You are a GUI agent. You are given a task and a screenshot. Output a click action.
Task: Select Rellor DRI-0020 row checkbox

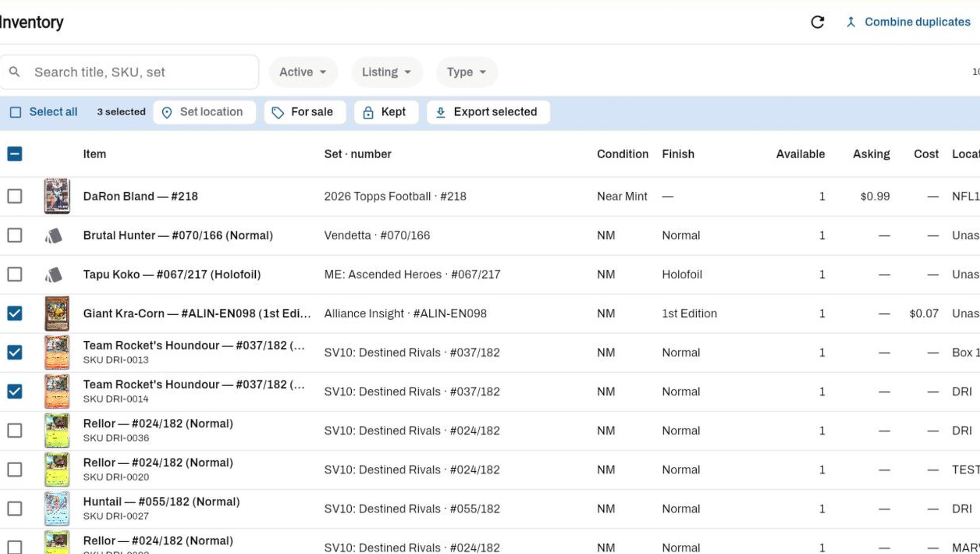point(15,469)
